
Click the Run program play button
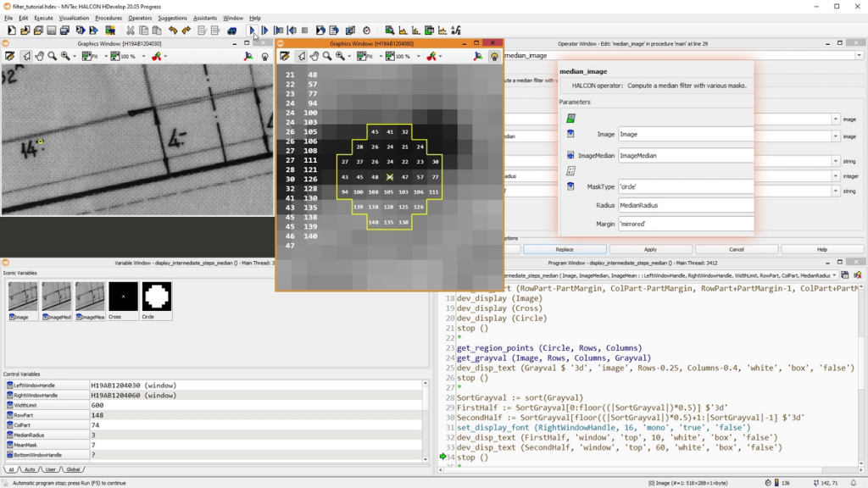point(252,30)
